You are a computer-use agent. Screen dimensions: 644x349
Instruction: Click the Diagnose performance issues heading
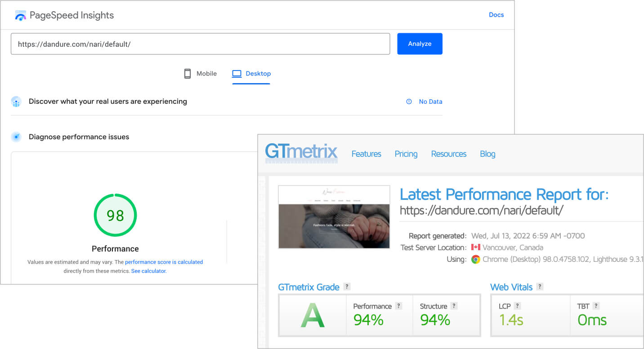pos(79,137)
